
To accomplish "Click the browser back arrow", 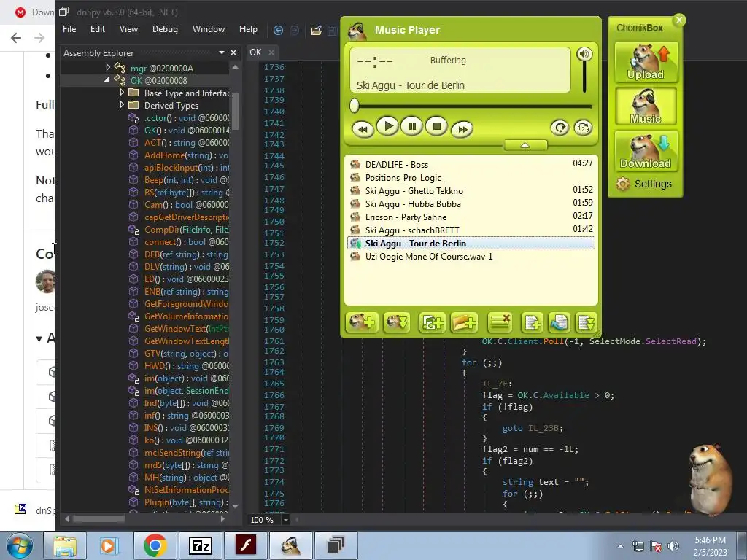I will 16,38.
